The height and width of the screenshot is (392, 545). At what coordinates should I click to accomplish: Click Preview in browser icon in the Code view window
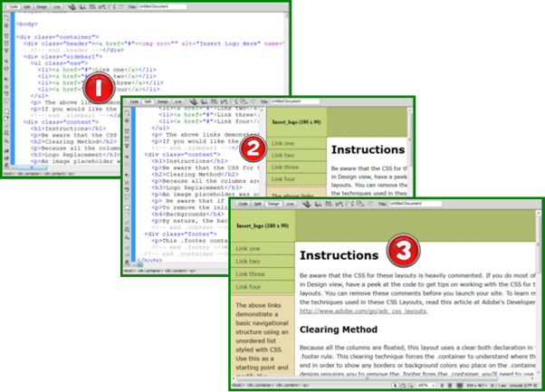(82, 6)
